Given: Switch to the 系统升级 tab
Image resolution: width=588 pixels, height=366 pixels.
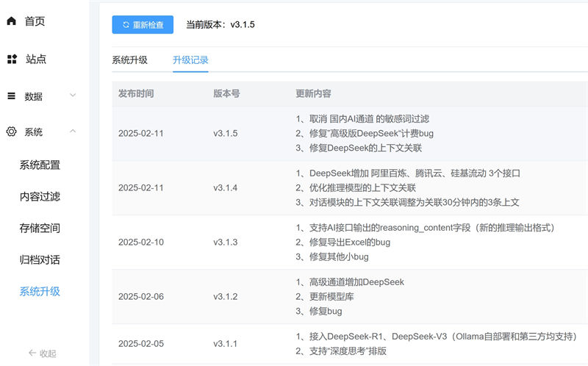Looking at the screenshot, I should pyautogui.click(x=130, y=60).
